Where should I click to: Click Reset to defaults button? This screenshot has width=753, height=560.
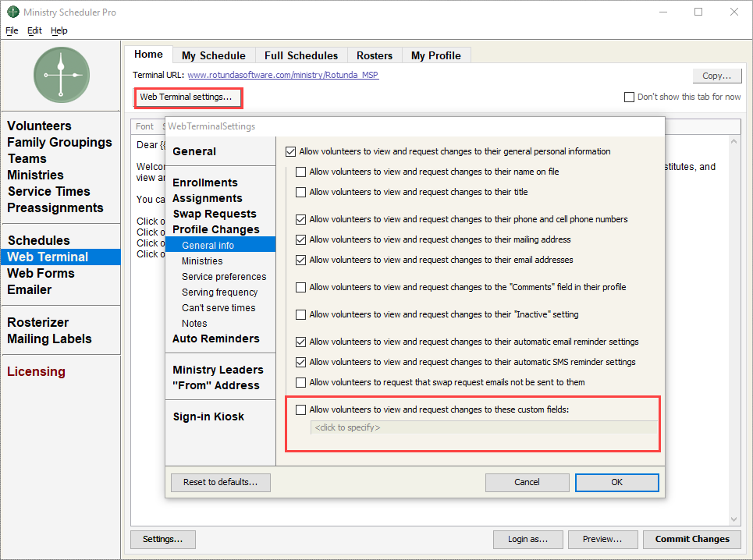[220, 482]
